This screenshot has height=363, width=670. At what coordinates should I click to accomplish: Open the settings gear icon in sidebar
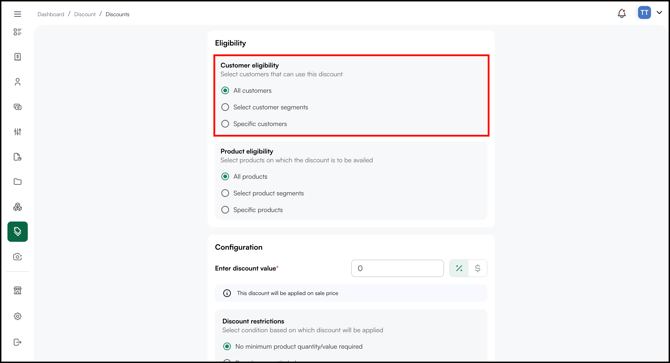click(x=18, y=316)
